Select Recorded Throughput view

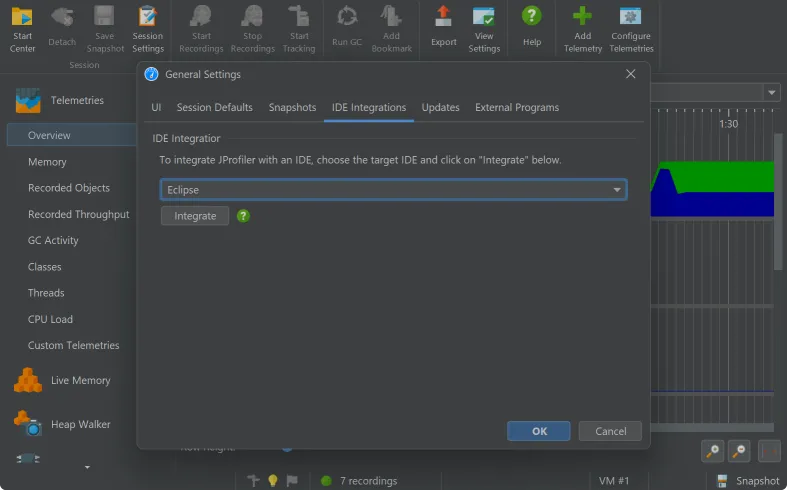click(x=79, y=214)
